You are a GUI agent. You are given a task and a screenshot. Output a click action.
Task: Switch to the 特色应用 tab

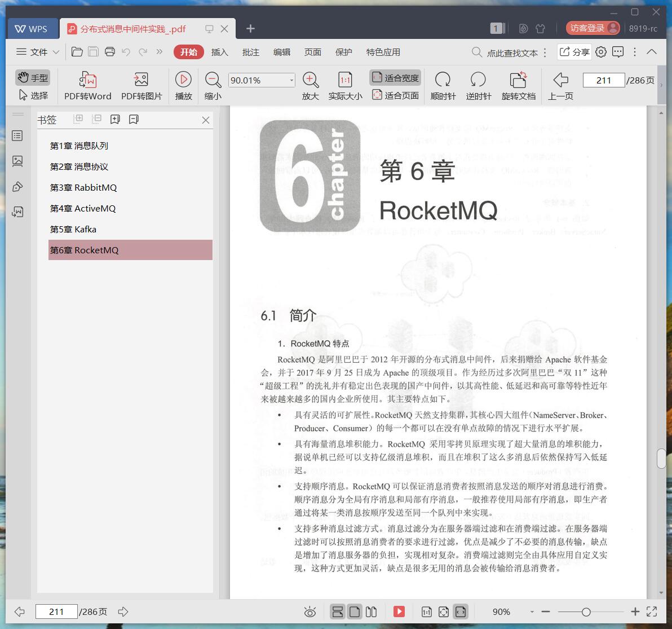pyautogui.click(x=383, y=52)
